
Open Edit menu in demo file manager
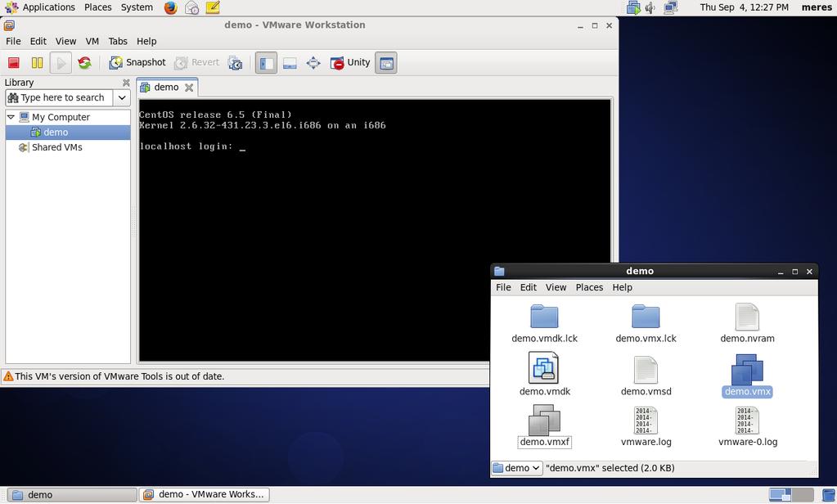pos(529,287)
